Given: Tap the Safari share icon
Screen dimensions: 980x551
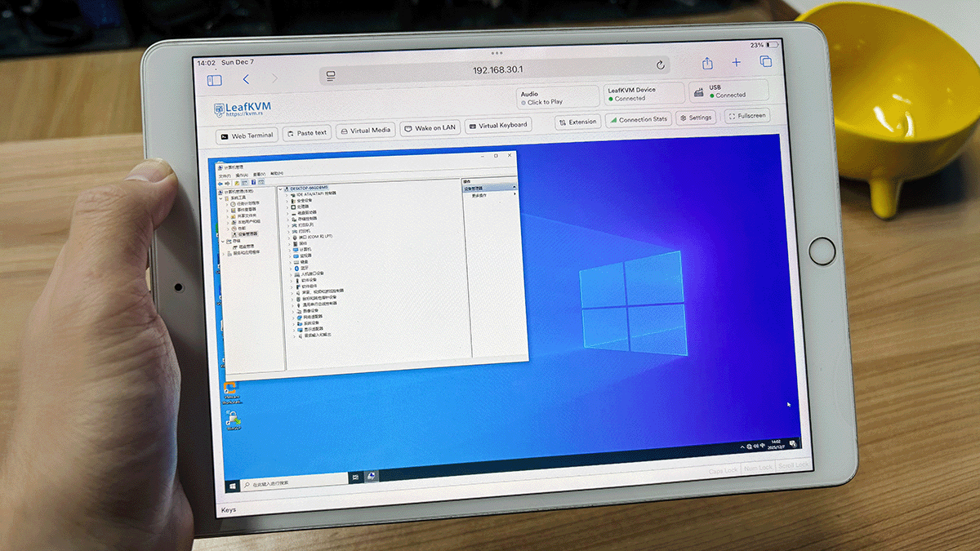Looking at the screenshot, I should pyautogui.click(x=707, y=63).
